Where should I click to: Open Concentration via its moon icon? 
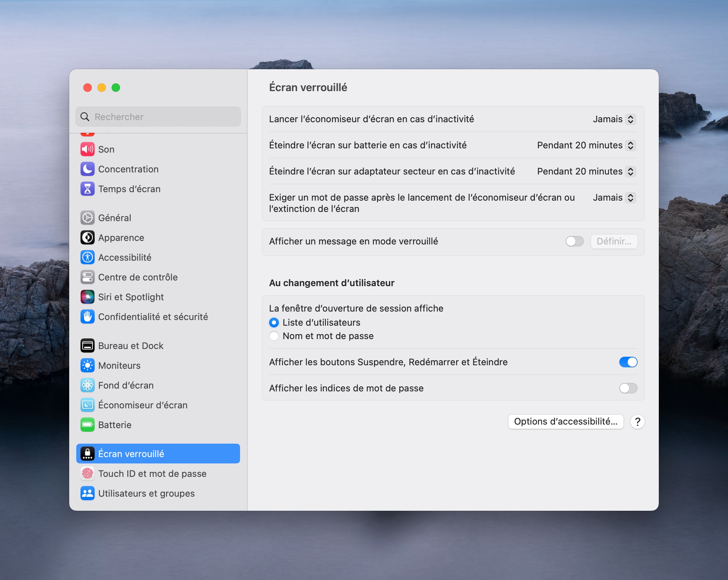coord(87,169)
